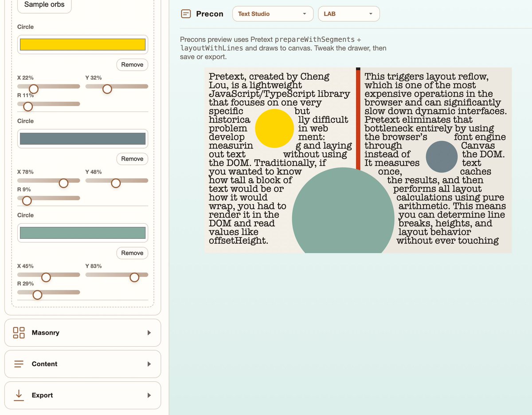Click the 'Y 83%' label
Image resolution: width=532 pixels, height=415 pixels.
click(94, 266)
